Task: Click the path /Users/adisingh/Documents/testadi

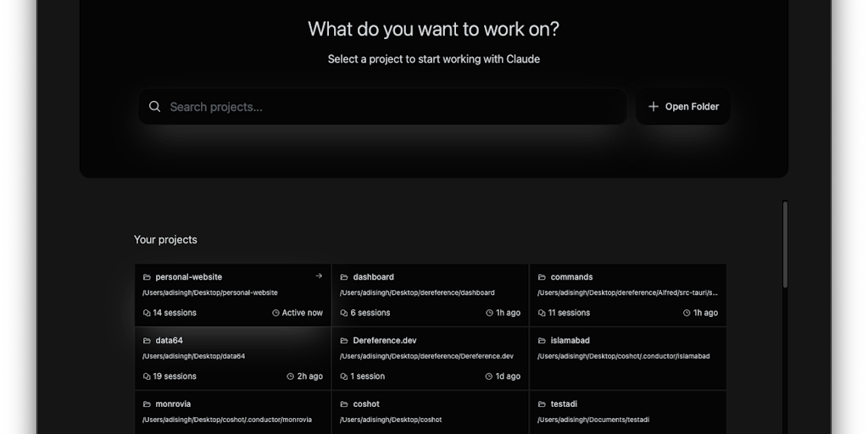Action: (593, 420)
